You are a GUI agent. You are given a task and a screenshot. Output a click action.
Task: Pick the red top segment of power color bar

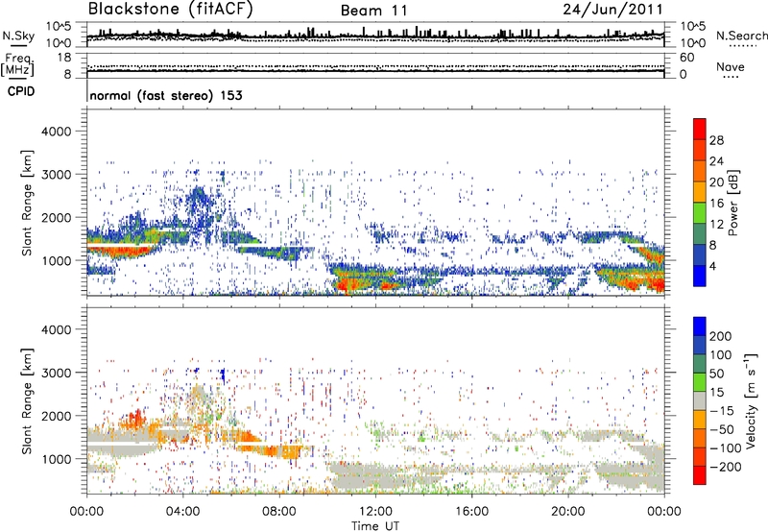(700, 129)
